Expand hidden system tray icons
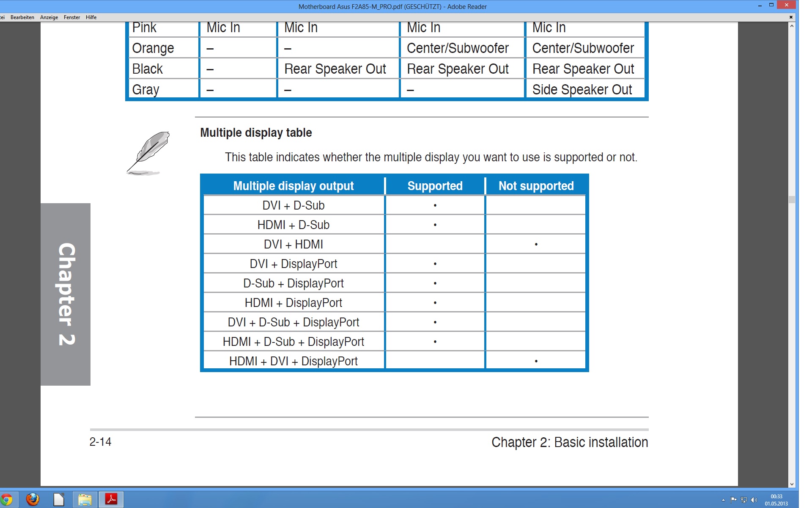Screen dimensions: 812x508 click(723, 500)
